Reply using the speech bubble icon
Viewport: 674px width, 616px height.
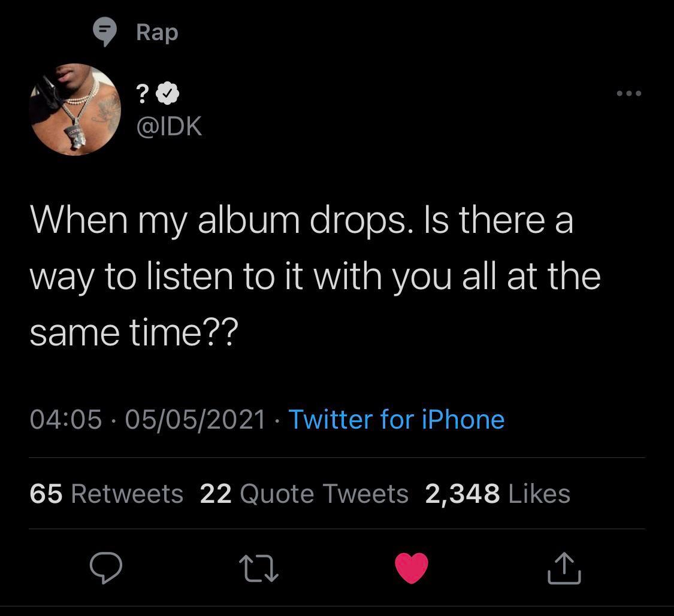(x=106, y=568)
